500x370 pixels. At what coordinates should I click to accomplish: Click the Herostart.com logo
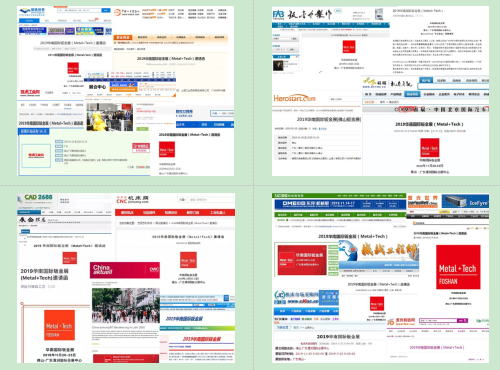coord(294,98)
